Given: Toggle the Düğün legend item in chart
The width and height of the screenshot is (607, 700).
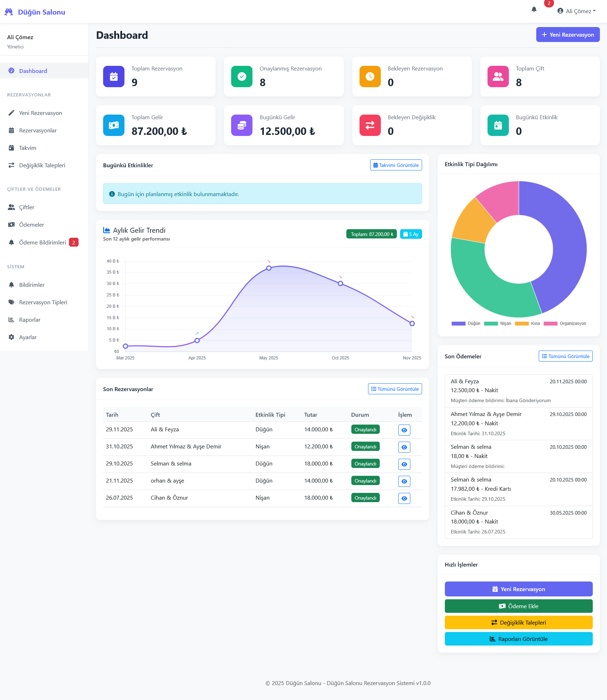Looking at the screenshot, I should coord(466,323).
